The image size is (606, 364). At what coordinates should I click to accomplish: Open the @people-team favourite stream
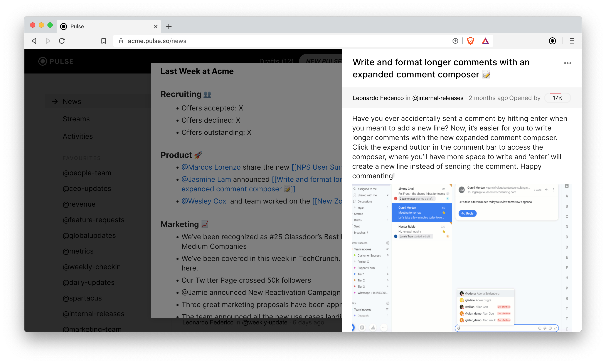point(87,173)
